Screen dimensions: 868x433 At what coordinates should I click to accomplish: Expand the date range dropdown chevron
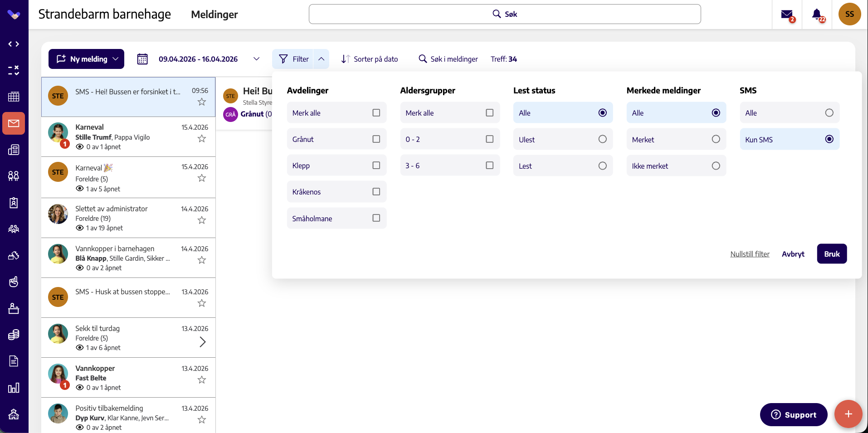pos(256,59)
